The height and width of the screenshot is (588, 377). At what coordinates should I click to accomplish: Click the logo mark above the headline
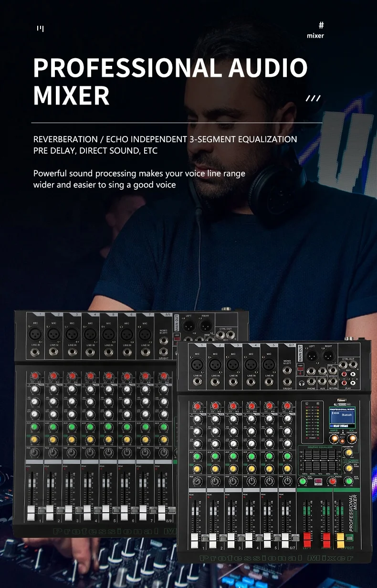(x=41, y=29)
